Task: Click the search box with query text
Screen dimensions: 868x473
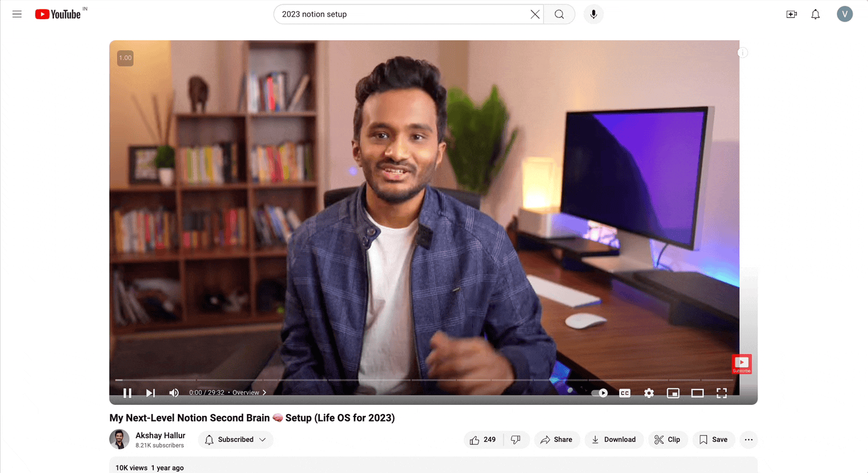Action: [x=400, y=14]
